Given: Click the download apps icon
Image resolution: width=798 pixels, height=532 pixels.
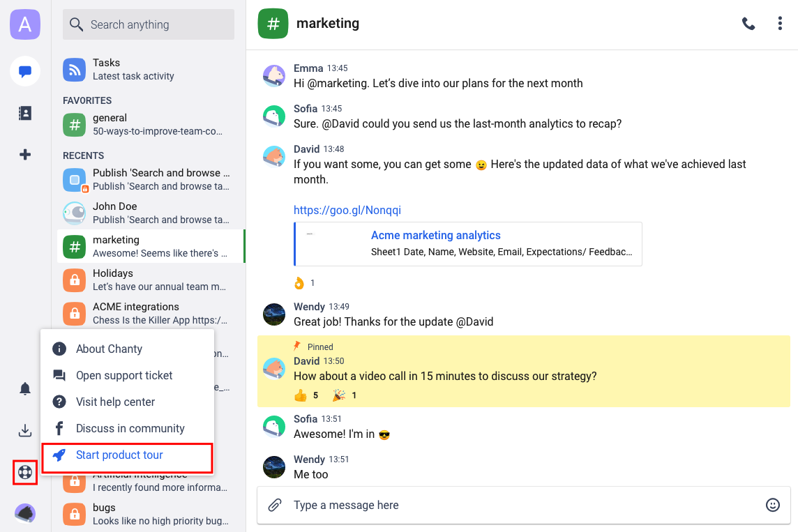Looking at the screenshot, I should [x=25, y=431].
